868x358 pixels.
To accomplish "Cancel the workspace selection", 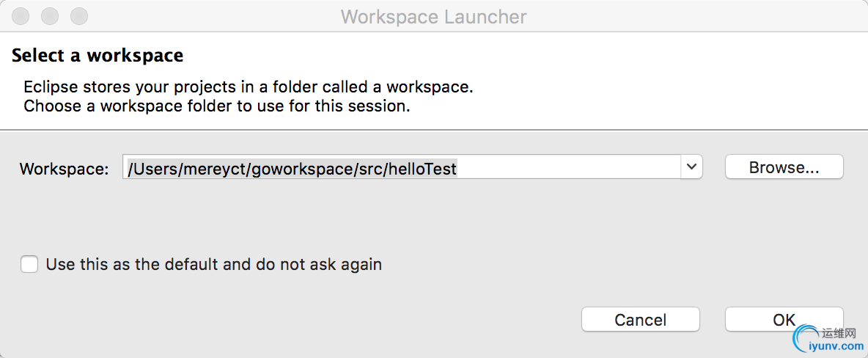I will point(641,320).
